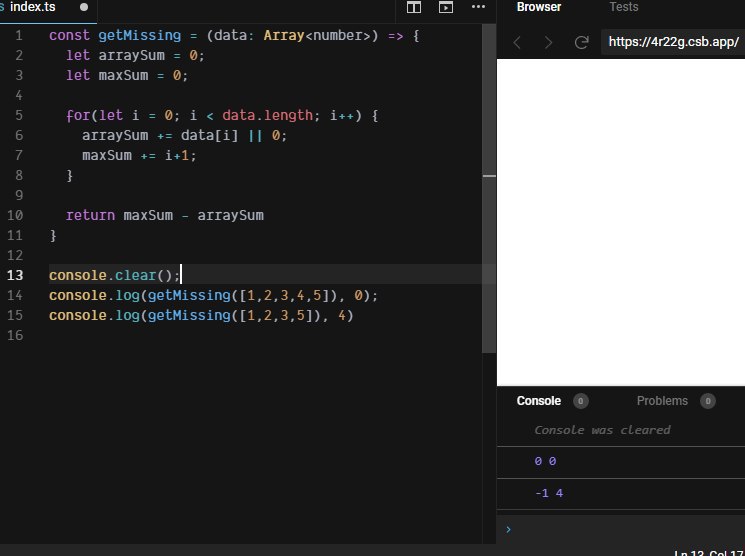Click 'arraySum += data[i] || 0;' line

pos(184,135)
